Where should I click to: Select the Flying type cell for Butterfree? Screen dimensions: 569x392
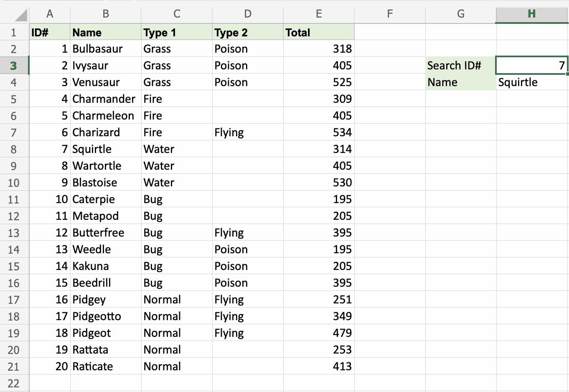(247, 232)
